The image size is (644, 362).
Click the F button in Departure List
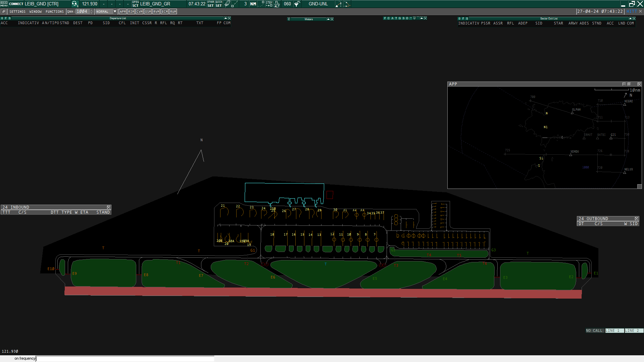point(6,18)
